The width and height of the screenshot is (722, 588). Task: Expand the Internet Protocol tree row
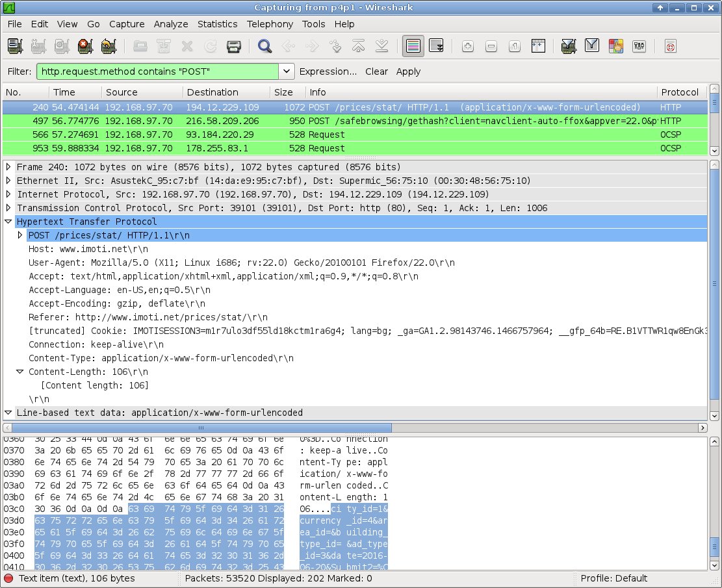pos(8,194)
